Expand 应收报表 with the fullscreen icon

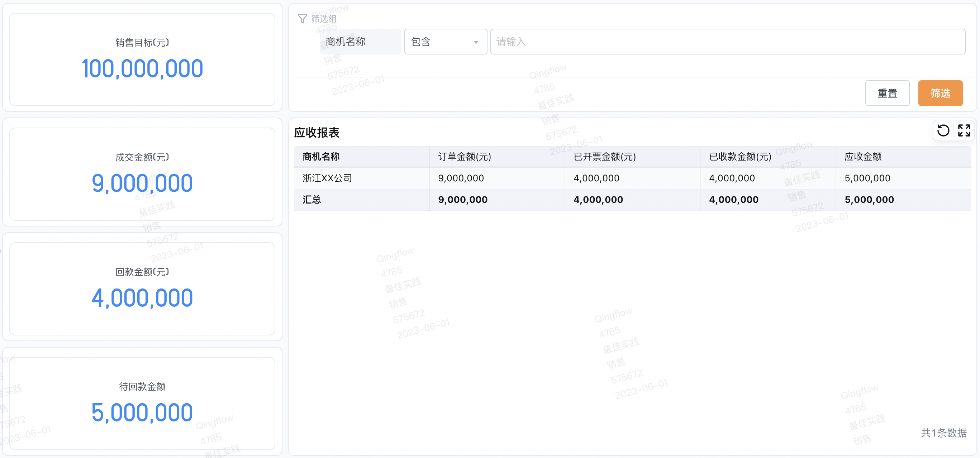pos(964,130)
